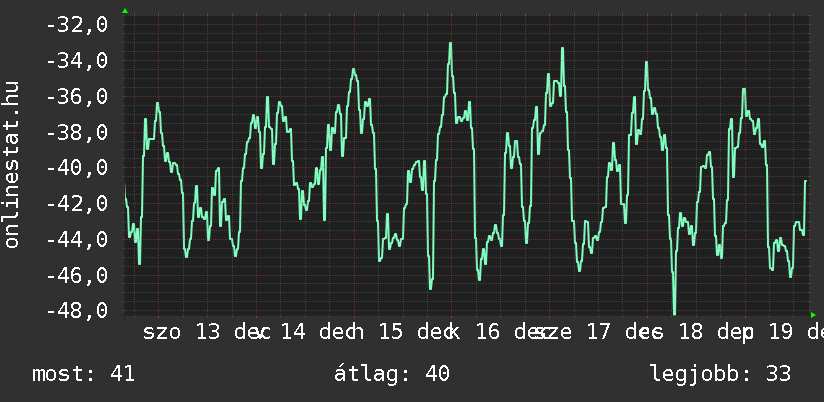Screen dimensions: 824x402
Task: Click the 'legjobb: 33' best rank label
Action: [720, 375]
